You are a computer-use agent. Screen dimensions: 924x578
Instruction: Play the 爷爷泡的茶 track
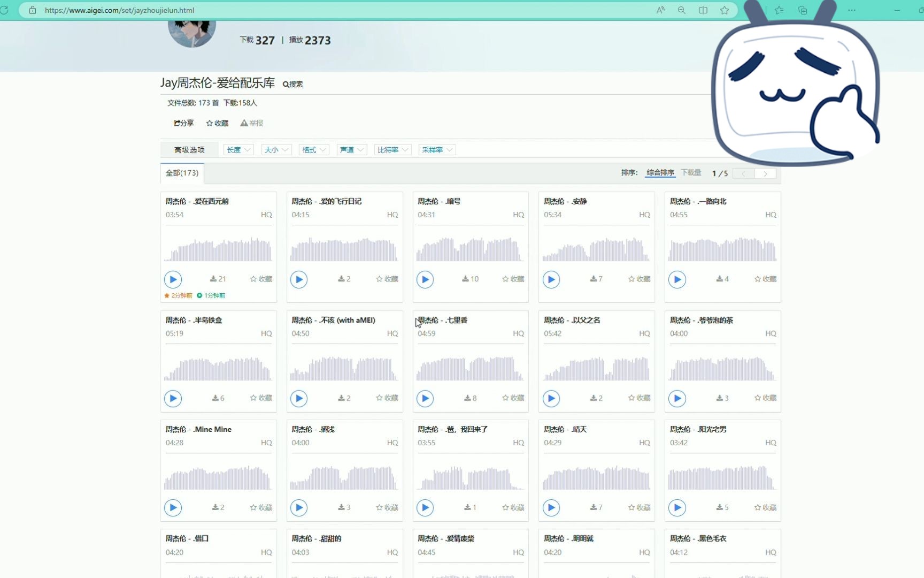[677, 398]
